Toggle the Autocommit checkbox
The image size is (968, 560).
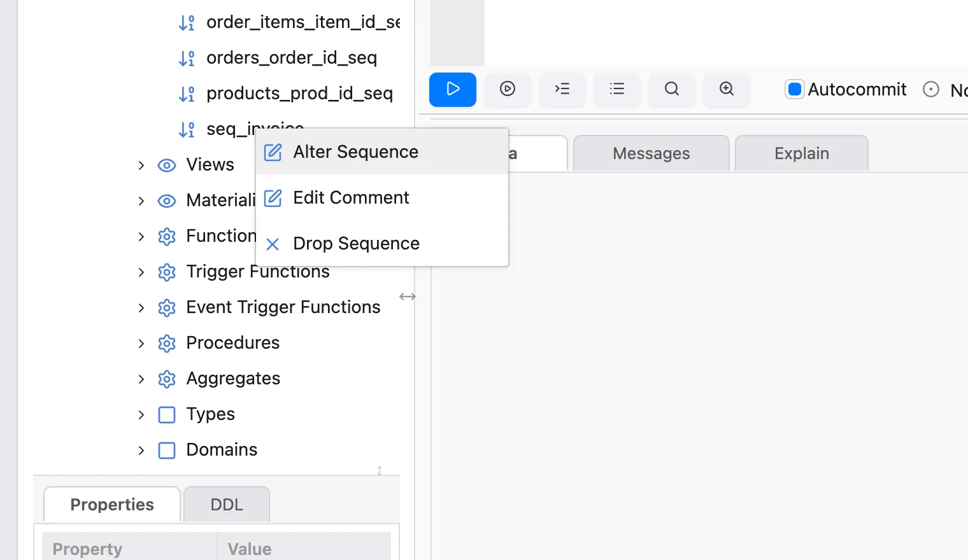[795, 89]
